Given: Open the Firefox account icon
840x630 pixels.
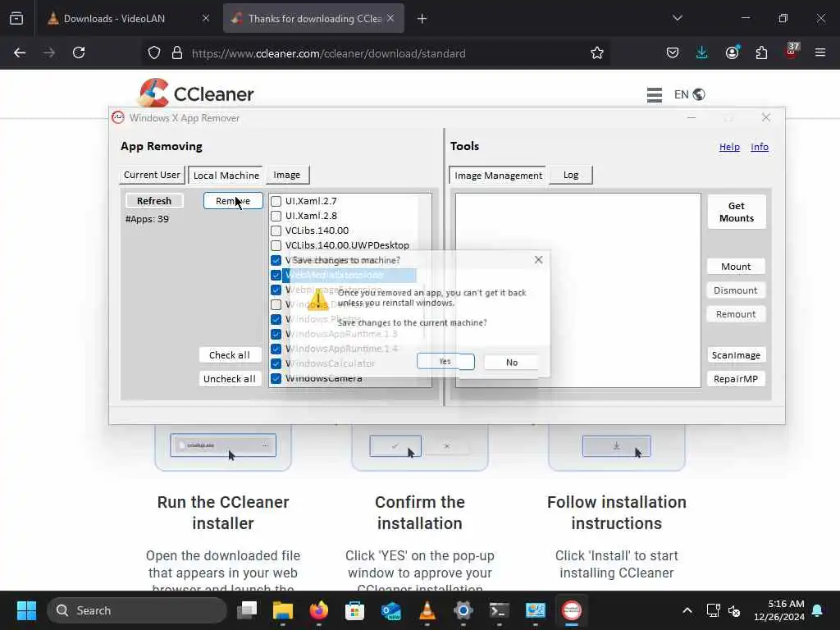Looking at the screenshot, I should point(733,53).
